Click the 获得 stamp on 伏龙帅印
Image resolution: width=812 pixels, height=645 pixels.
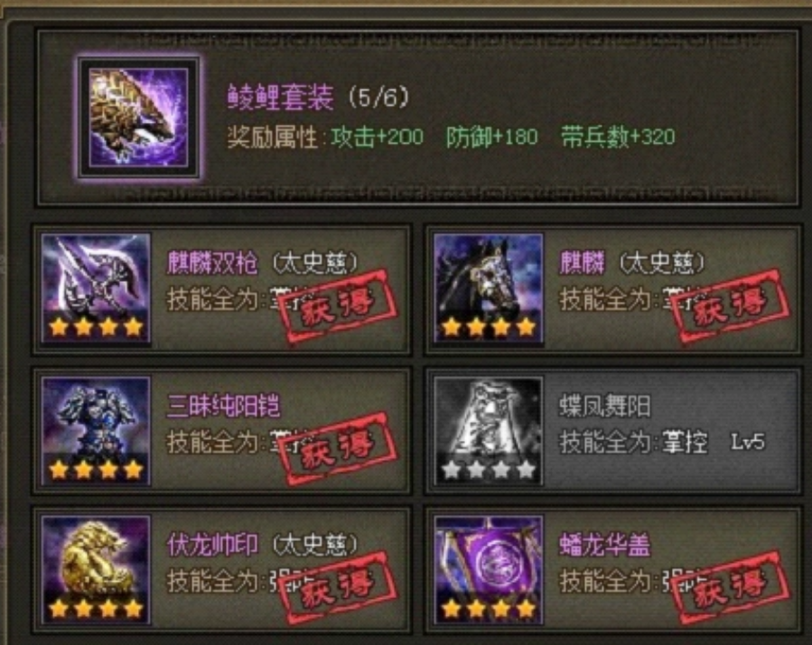[x=337, y=588]
